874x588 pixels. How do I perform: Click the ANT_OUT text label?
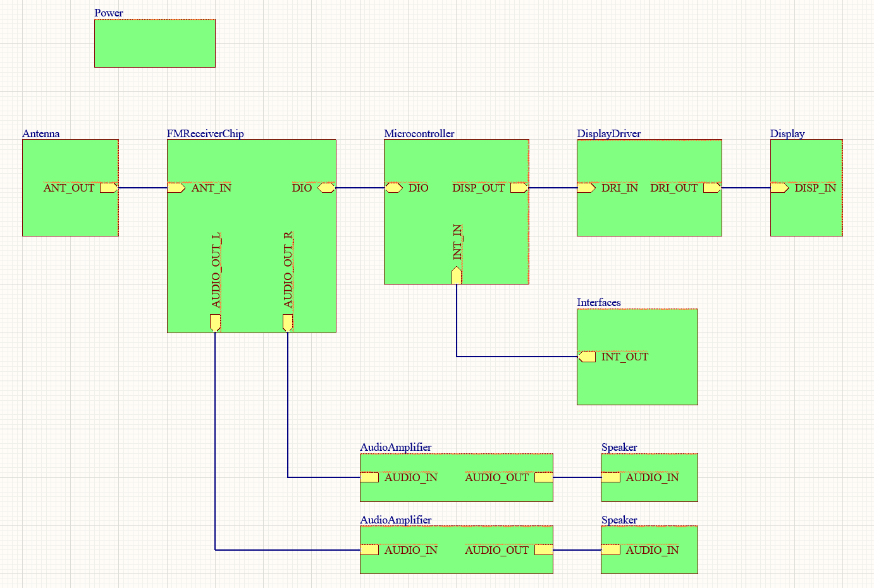(x=69, y=188)
